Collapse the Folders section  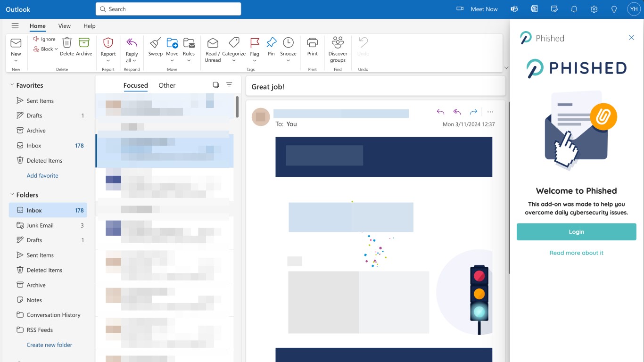(12, 195)
